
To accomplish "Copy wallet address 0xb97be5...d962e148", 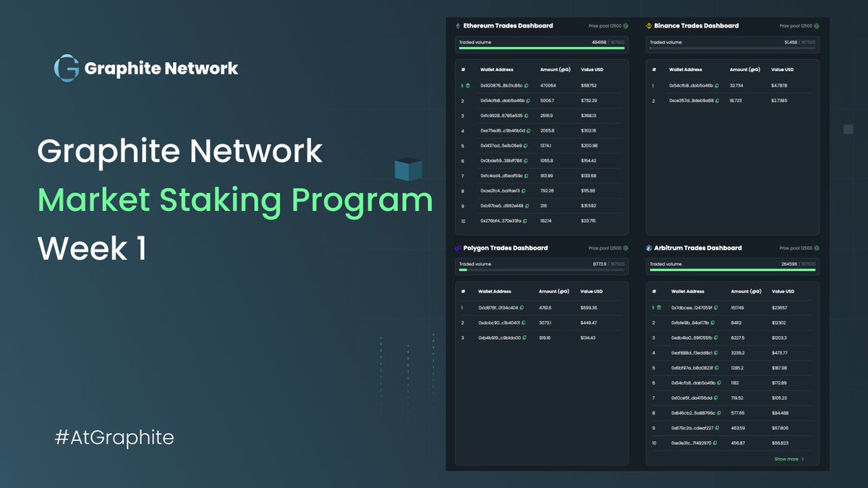I will coord(526,206).
